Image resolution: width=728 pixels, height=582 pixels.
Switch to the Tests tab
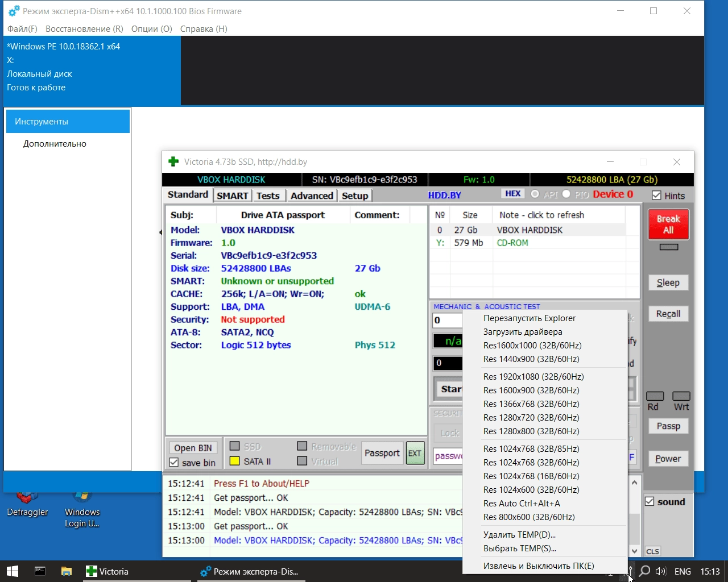coord(268,196)
